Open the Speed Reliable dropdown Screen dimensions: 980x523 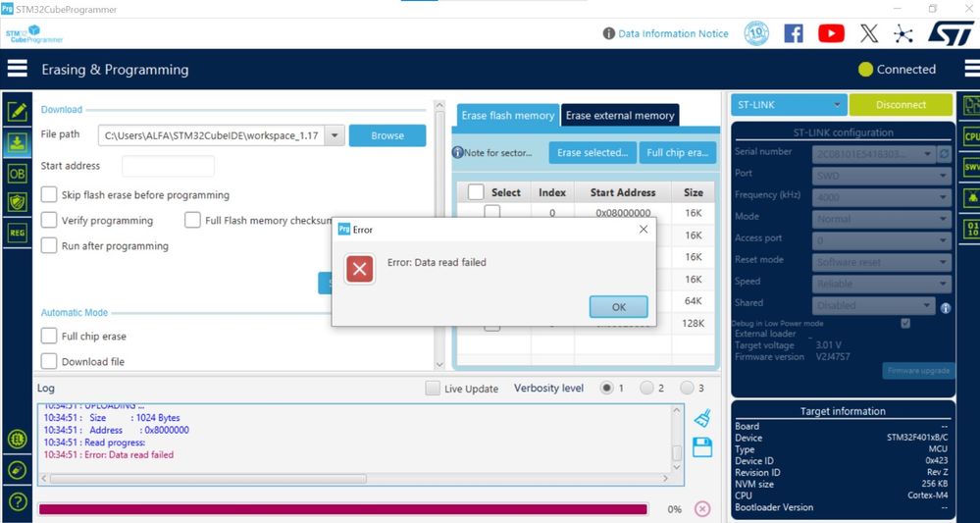882,284
